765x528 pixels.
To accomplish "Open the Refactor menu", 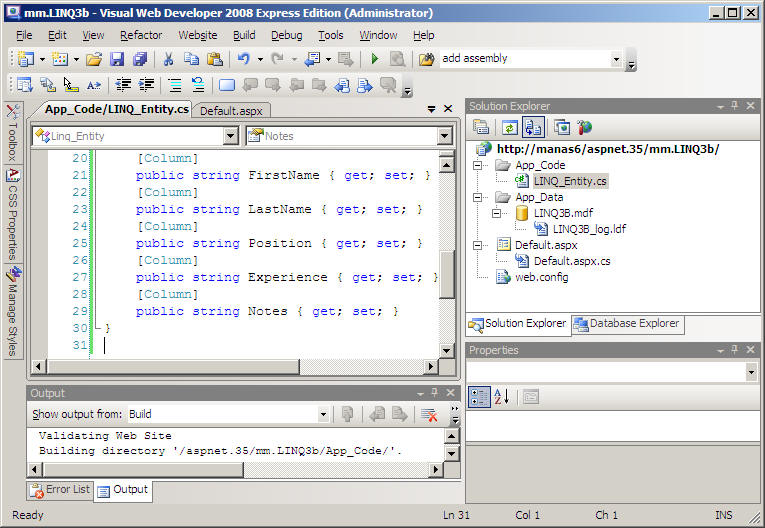I will 141,35.
